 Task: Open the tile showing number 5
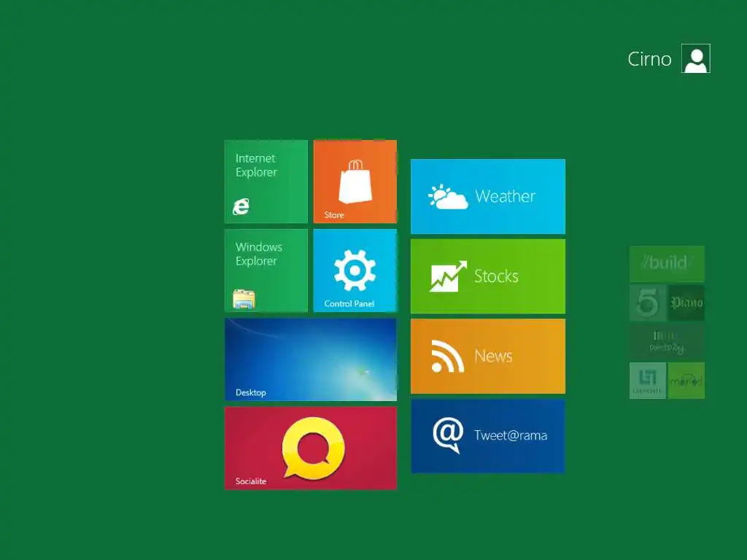click(648, 303)
